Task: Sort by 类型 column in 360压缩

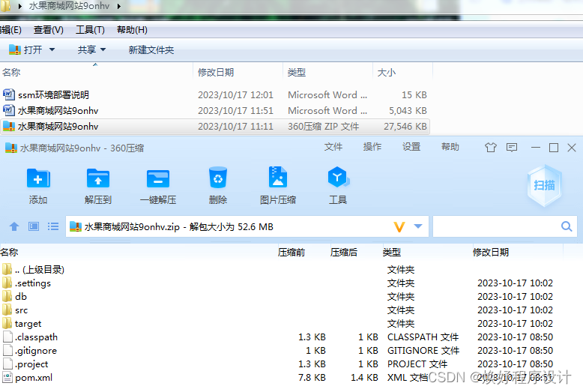Action: [x=392, y=253]
